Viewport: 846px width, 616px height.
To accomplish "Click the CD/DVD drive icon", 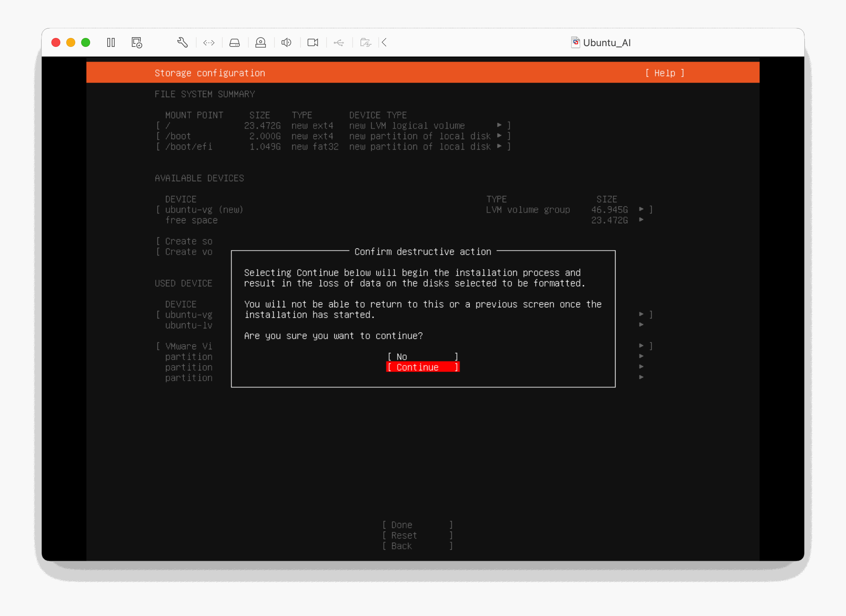I will (261, 42).
